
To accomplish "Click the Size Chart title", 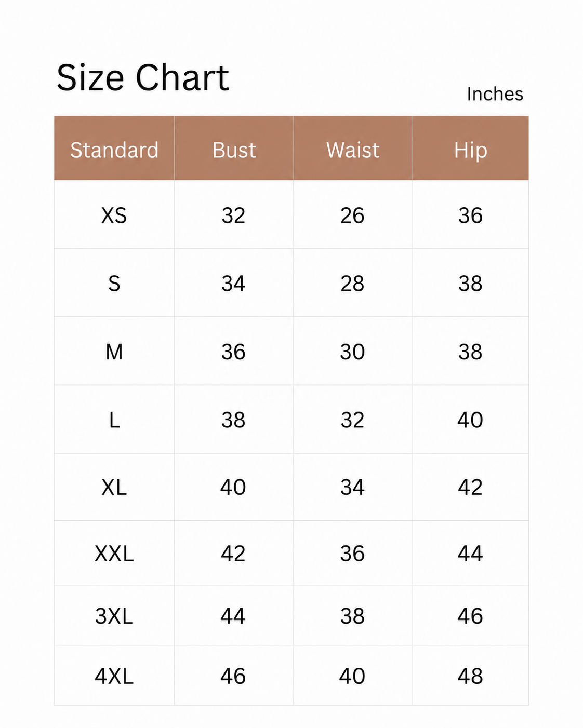I will point(142,78).
